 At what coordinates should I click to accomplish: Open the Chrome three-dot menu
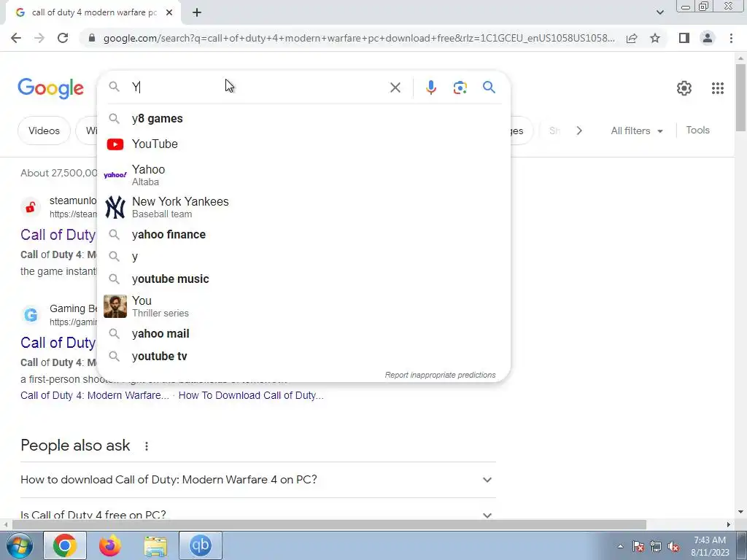point(731,38)
